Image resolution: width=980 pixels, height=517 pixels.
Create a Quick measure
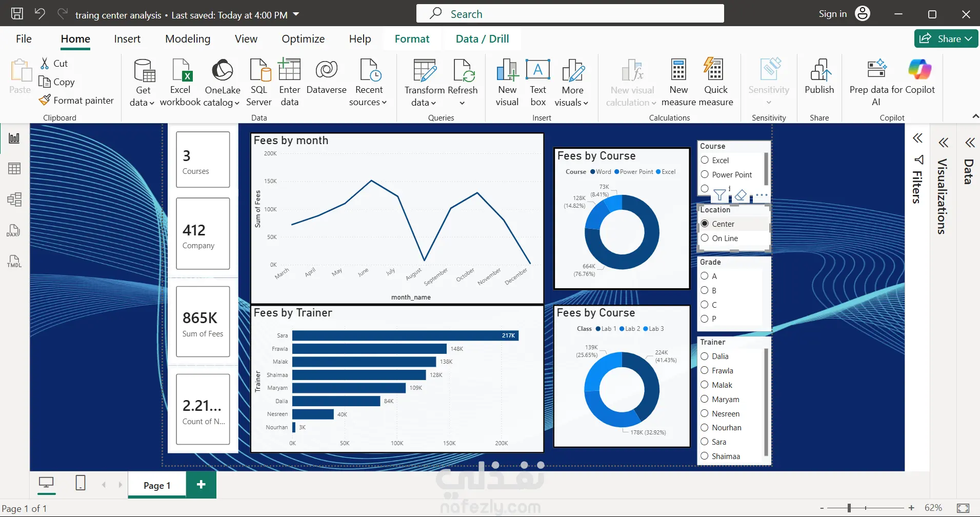point(715,82)
